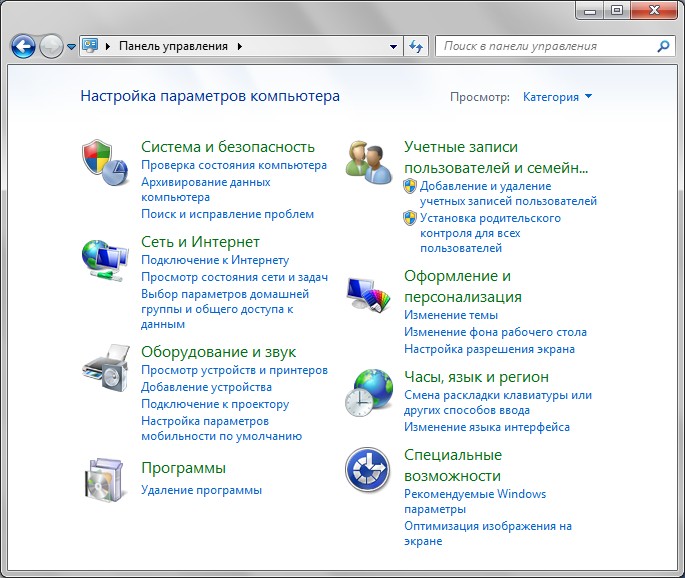Image resolution: width=685 pixels, height=578 pixels.
Task: Open Оформление и персонализация heading
Action: [x=463, y=286]
